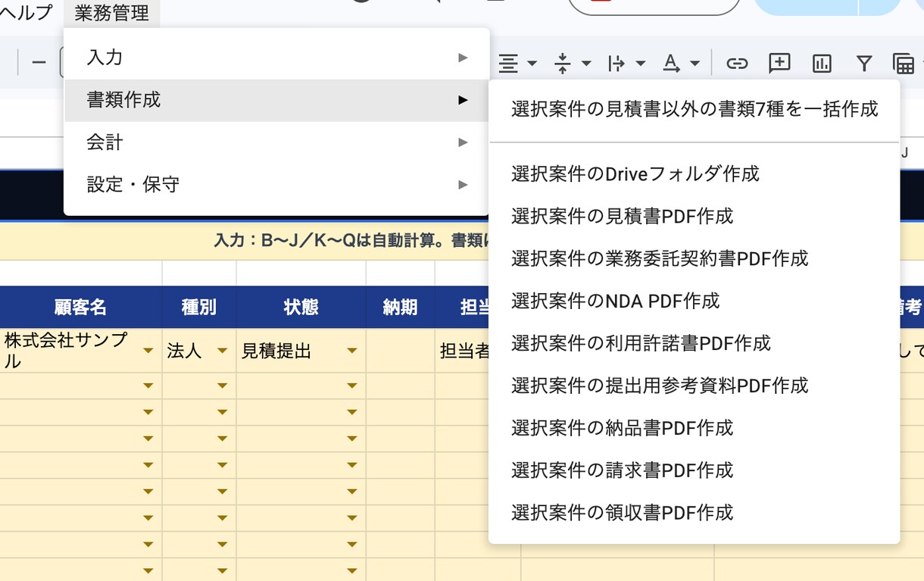Click the 入力：B〜J／K〜Qは自動計算 note
Screen dimensions: 924x581
[351, 241]
